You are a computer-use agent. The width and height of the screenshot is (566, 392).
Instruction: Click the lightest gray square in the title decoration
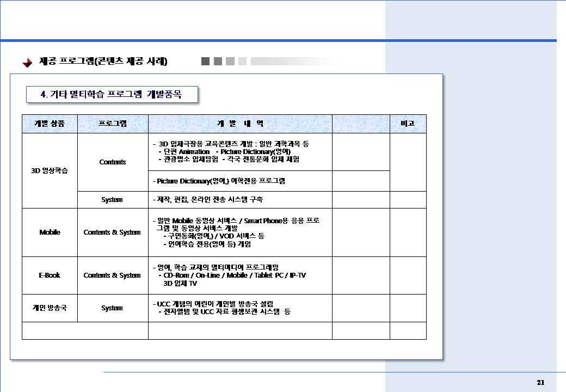point(242,62)
